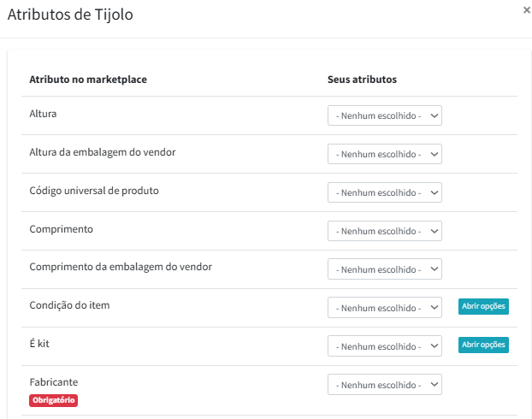Screen dimensions: 532x419
Task: Select the Comprimento attribute dropdown
Action: [385, 231]
